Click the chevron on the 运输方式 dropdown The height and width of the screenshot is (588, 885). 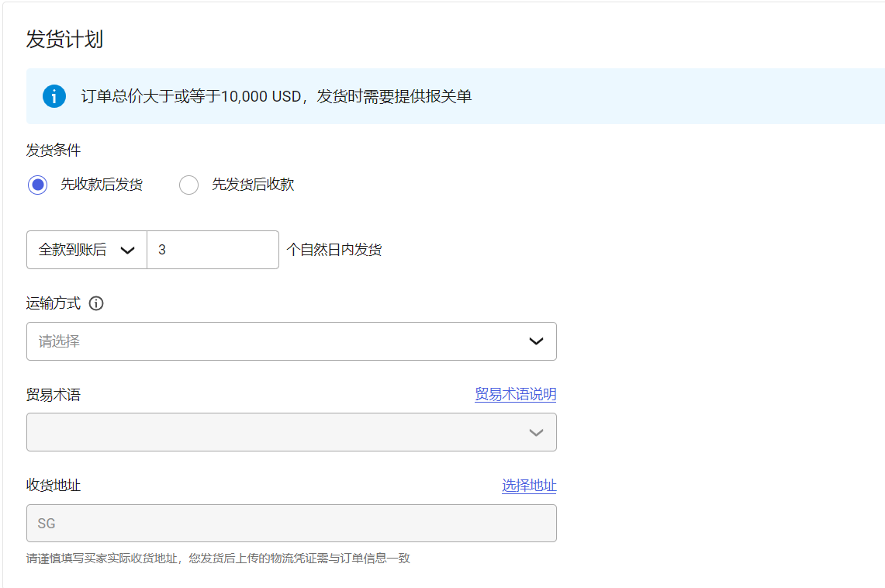point(536,341)
